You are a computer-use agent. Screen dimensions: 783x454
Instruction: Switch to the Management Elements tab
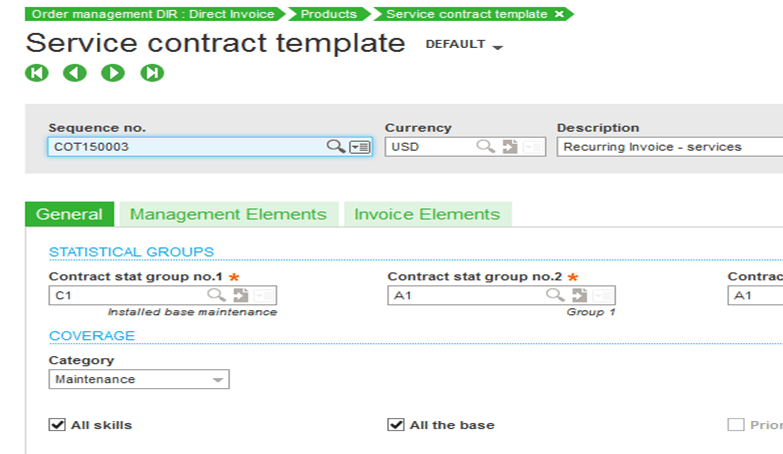[x=228, y=214]
